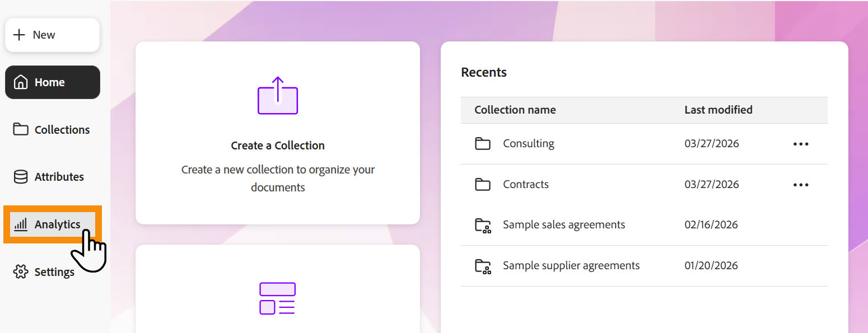This screenshot has height=333, width=868.
Task: Click the Attributes database icon
Action: (21, 177)
